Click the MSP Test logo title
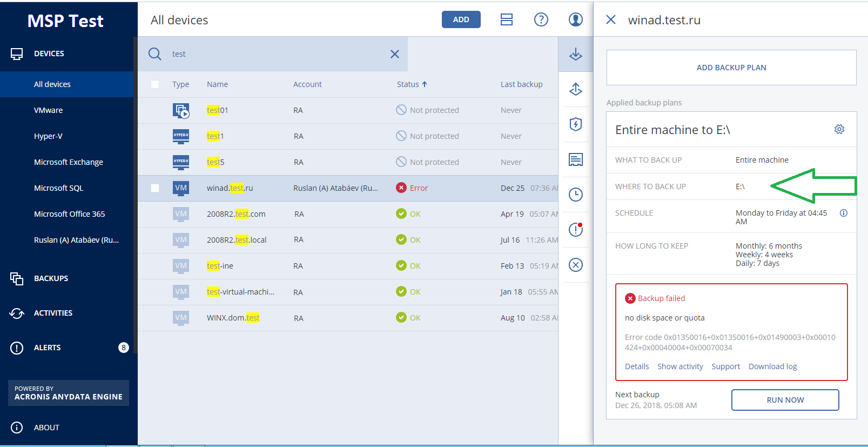The image size is (868, 447). pyautogui.click(x=65, y=21)
